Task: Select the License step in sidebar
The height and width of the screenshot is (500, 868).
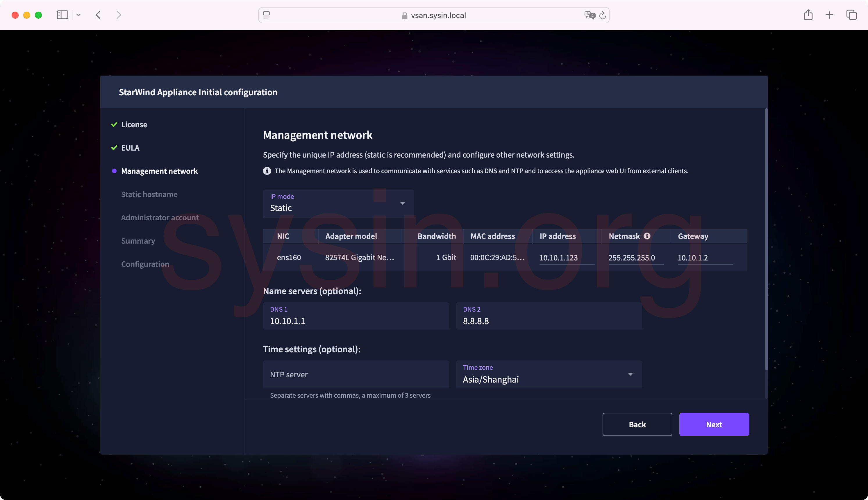Action: [134, 125]
